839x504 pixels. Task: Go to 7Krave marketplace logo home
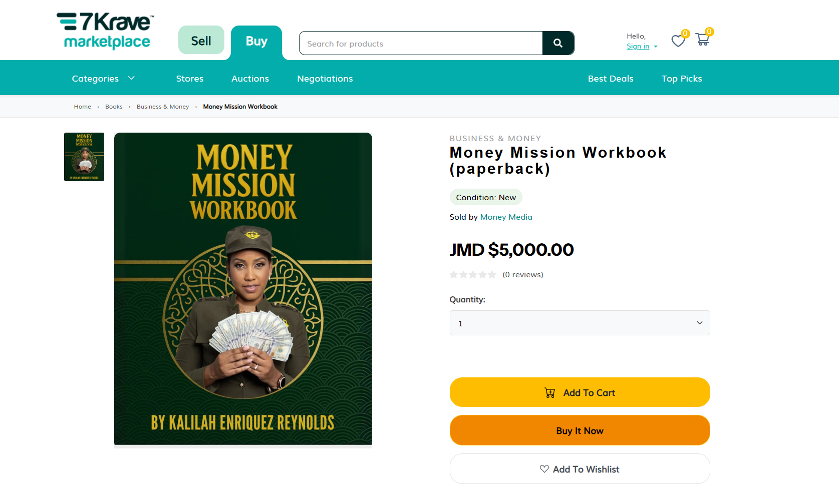pyautogui.click(x=106, y=31)
